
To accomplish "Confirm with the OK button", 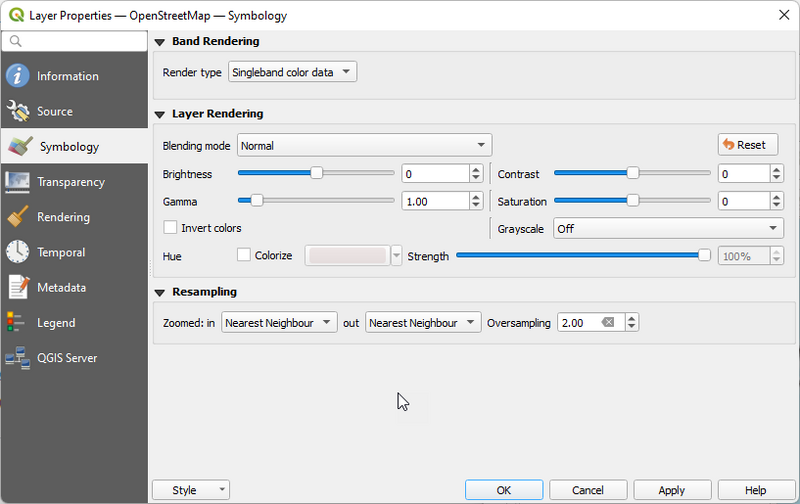I will click(x=504, y=490).
